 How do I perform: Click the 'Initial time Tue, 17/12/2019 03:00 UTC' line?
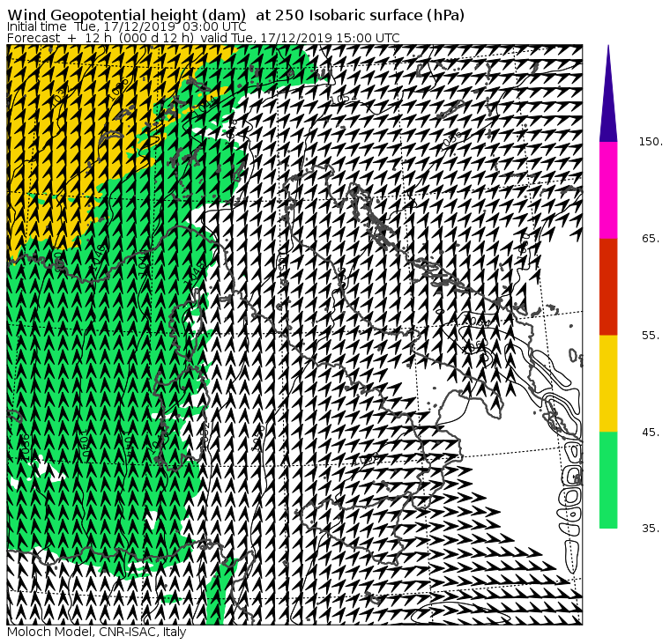tap(126, 27)
